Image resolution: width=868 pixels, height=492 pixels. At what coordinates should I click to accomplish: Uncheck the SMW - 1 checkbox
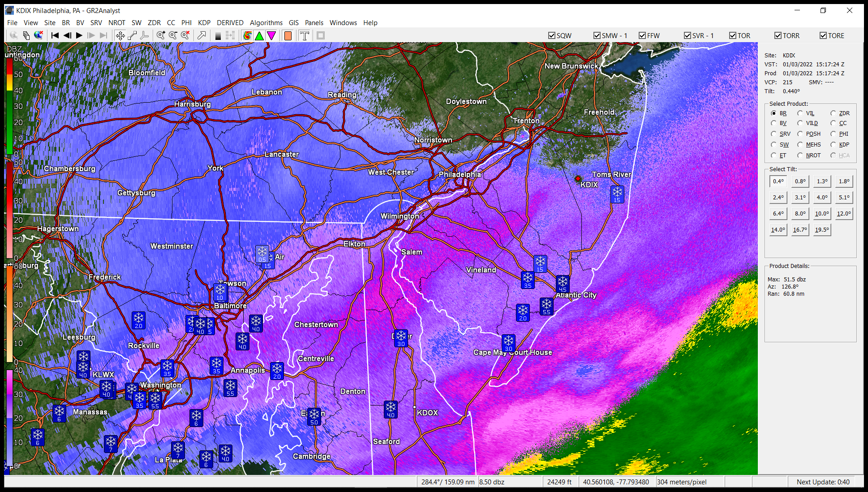(597, 35)
